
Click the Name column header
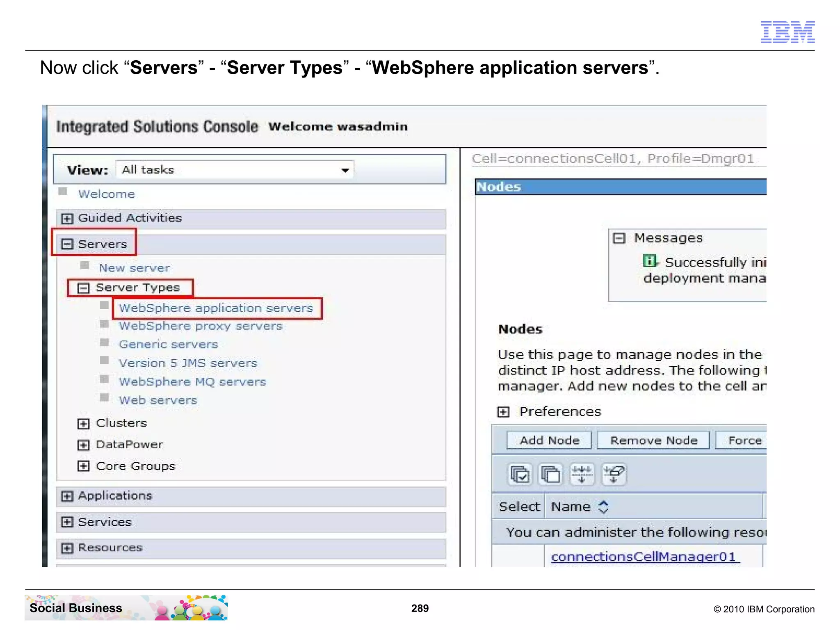point(571,507)
